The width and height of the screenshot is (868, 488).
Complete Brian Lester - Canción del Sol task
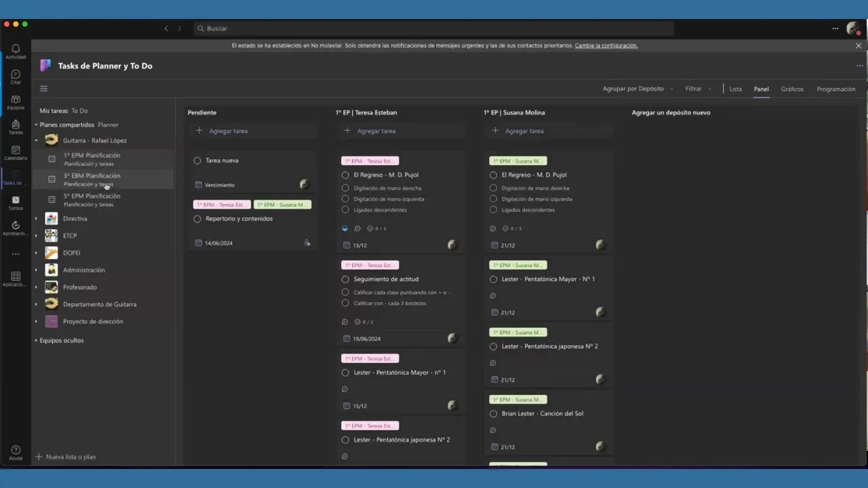coord(493,413)
